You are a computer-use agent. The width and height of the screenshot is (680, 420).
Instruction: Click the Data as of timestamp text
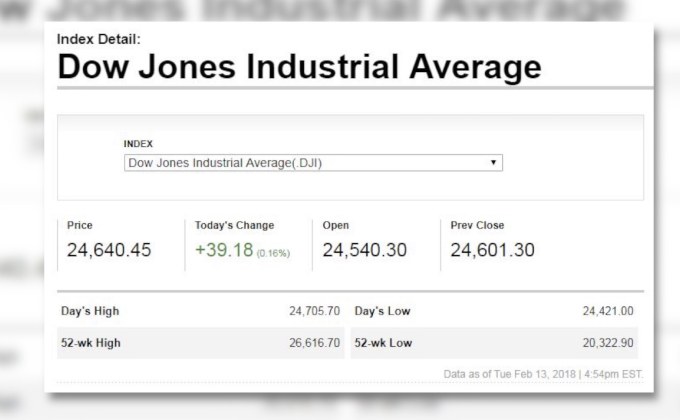pos(543,374)
